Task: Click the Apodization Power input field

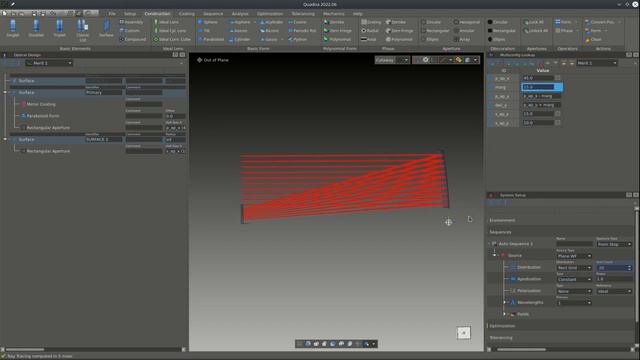Action: [x=614, y=280]
